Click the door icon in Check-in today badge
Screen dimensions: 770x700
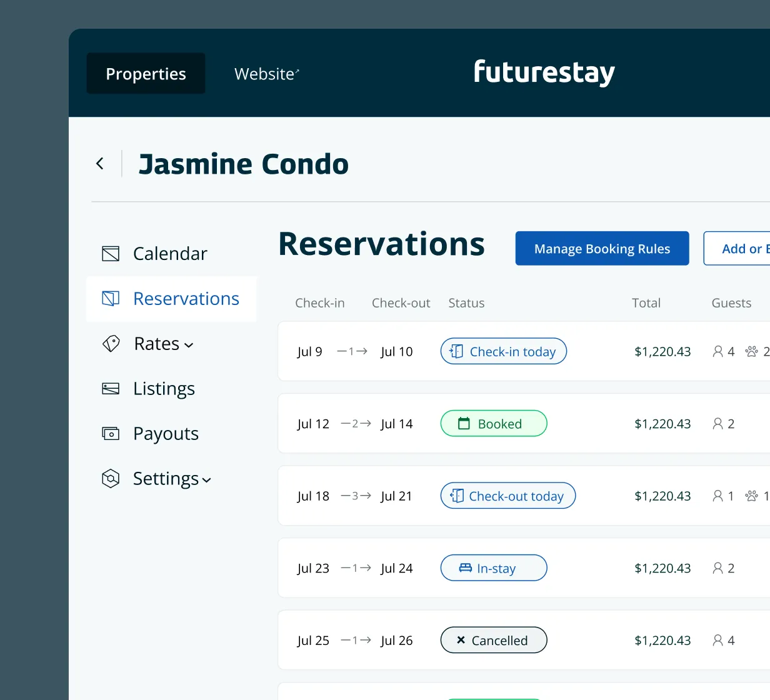457,351
